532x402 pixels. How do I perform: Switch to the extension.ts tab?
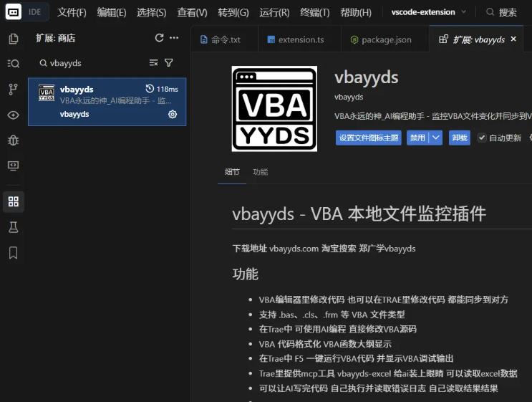299,39
